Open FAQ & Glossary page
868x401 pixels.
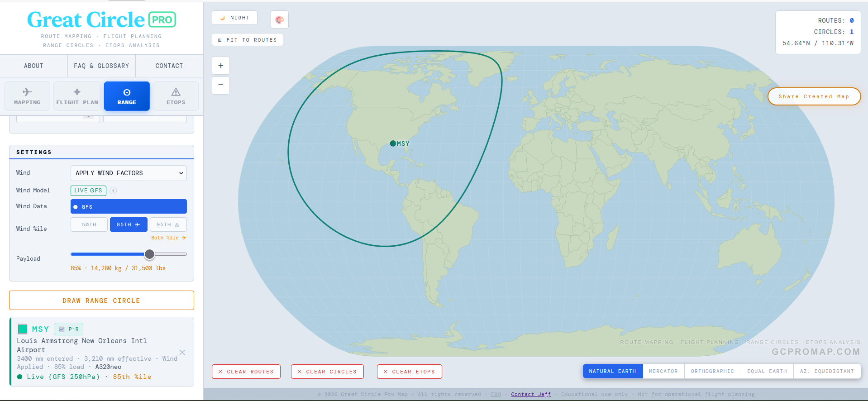point(101,66)
